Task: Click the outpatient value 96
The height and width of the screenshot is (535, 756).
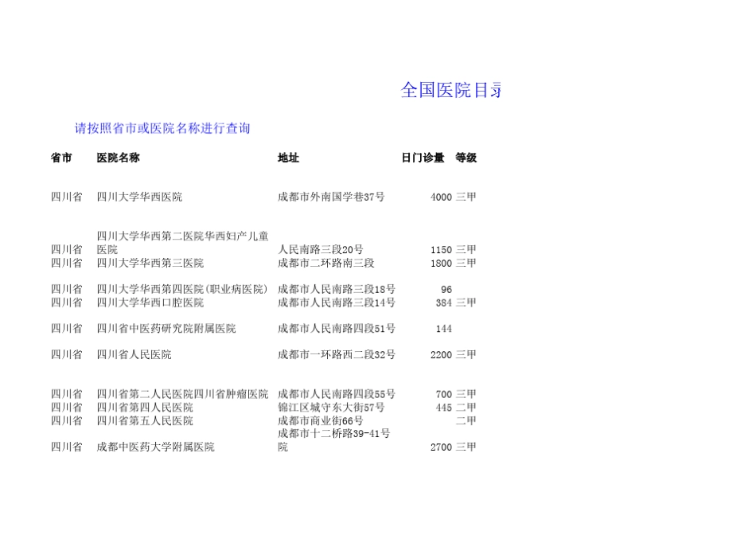Action: tap(446, 290)
